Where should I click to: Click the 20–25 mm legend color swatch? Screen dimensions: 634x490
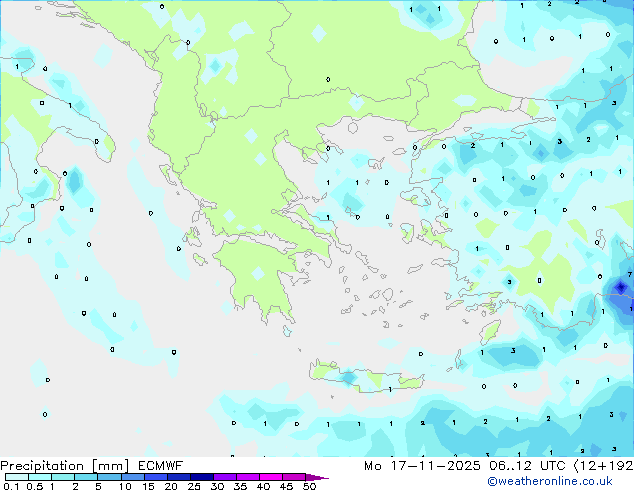tap(178, 477)
